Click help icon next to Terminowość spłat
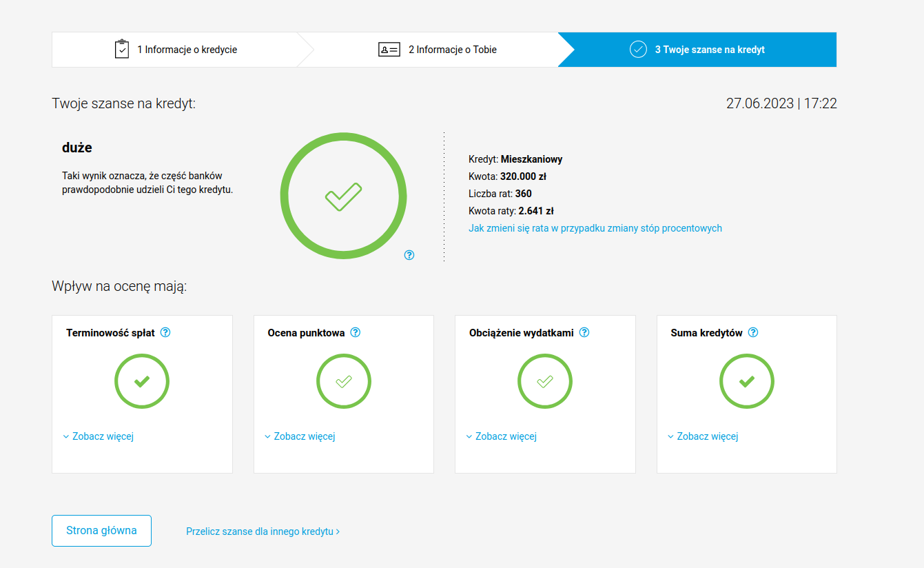Viewport: 924px width, 568px height. coord(165,332)
